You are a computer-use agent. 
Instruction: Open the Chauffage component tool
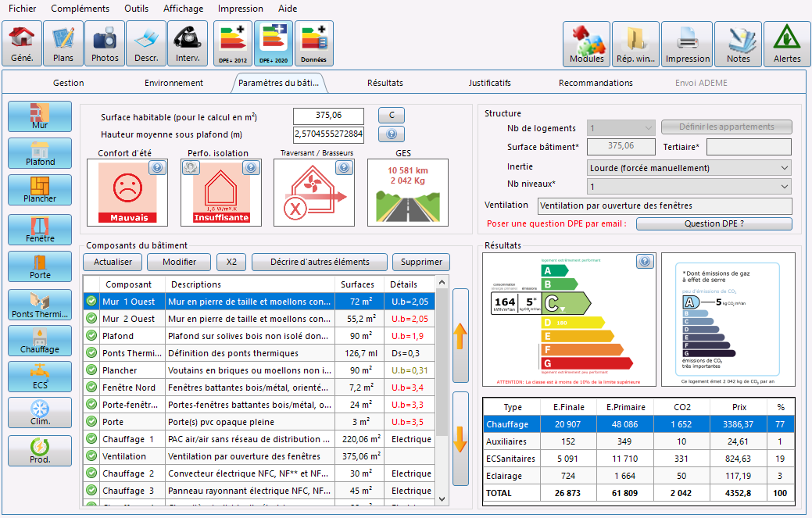pos(39,340)
